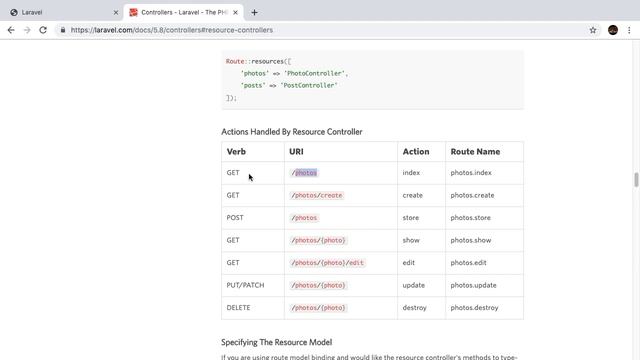
Task: Open a new tab with the plus button
Action: [x=254, y=13]
